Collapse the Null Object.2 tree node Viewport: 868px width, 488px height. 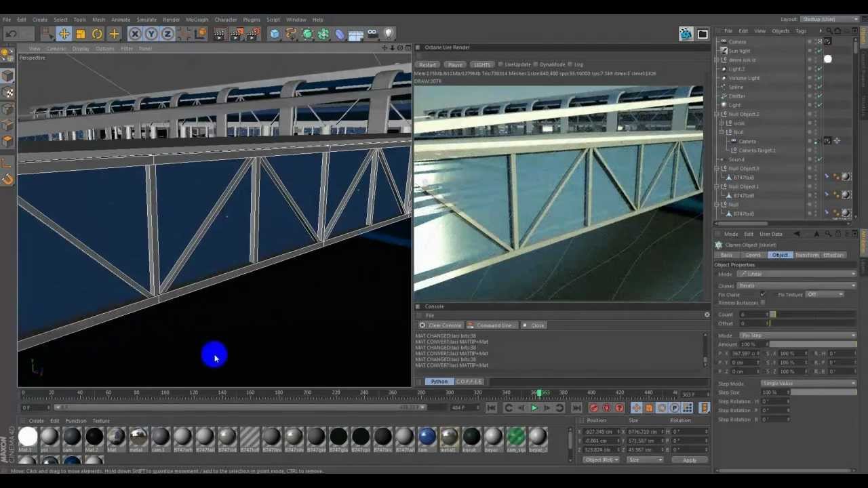coord(718,114)
